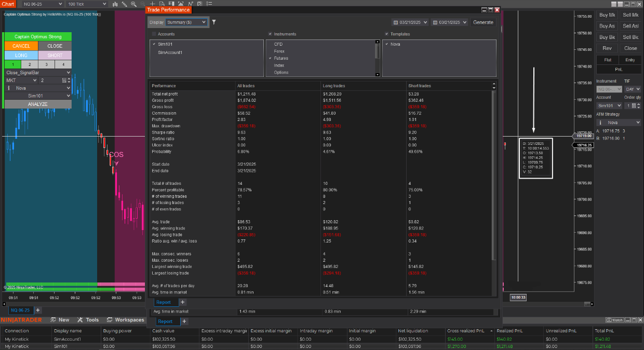Add a new chart tab with plus icon
This screenshot has width=644, height=350.
tap(37, 310)
